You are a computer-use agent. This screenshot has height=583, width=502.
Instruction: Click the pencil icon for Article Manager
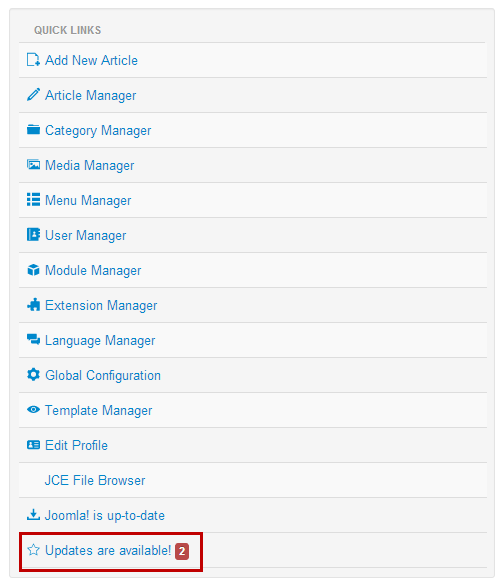(33, 94)
